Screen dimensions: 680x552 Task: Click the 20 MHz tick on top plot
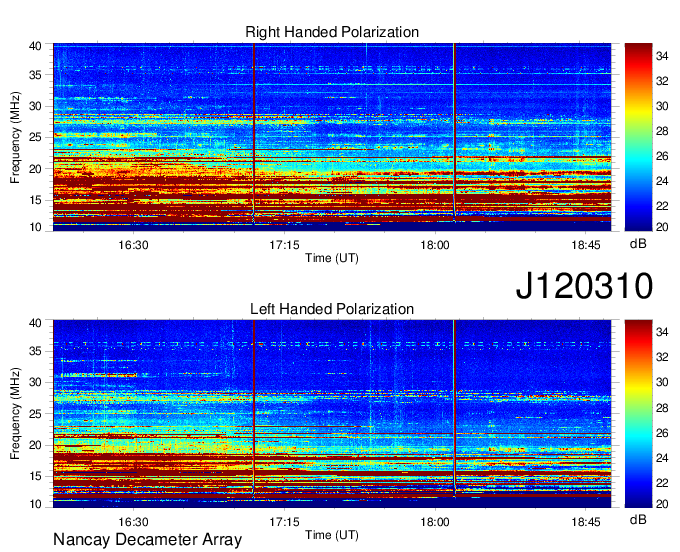35,169
